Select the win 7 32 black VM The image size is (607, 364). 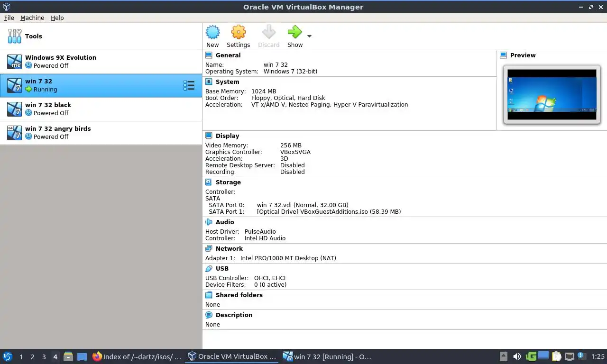click(x=101, y=109)
